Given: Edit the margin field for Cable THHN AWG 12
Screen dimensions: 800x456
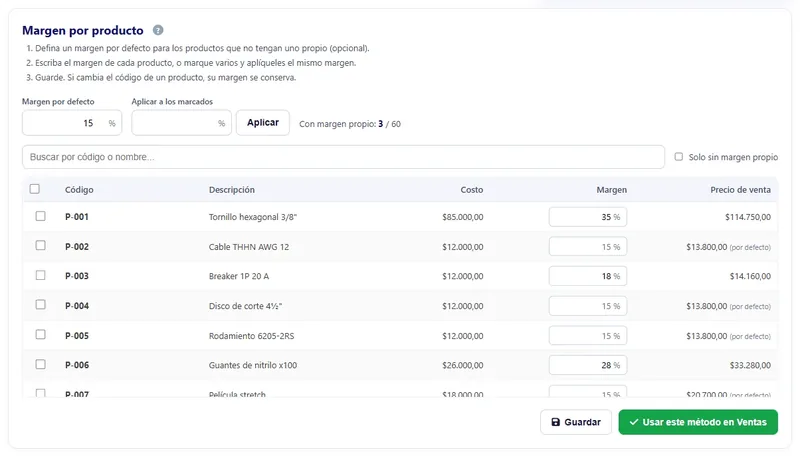Looking at the screenshot, I should (x=588, y=247).
